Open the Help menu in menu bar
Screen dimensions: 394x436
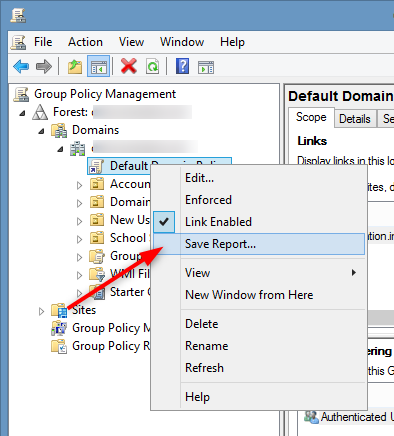click(x=232, y=42)
